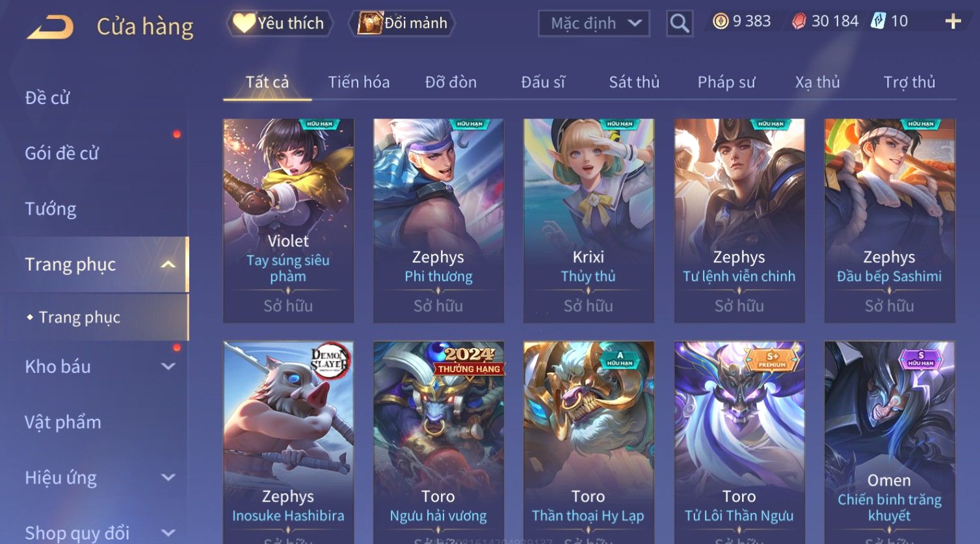Select the Tiến hóa tab
This screenshot has width=980, height=544.
coord(359,82)
